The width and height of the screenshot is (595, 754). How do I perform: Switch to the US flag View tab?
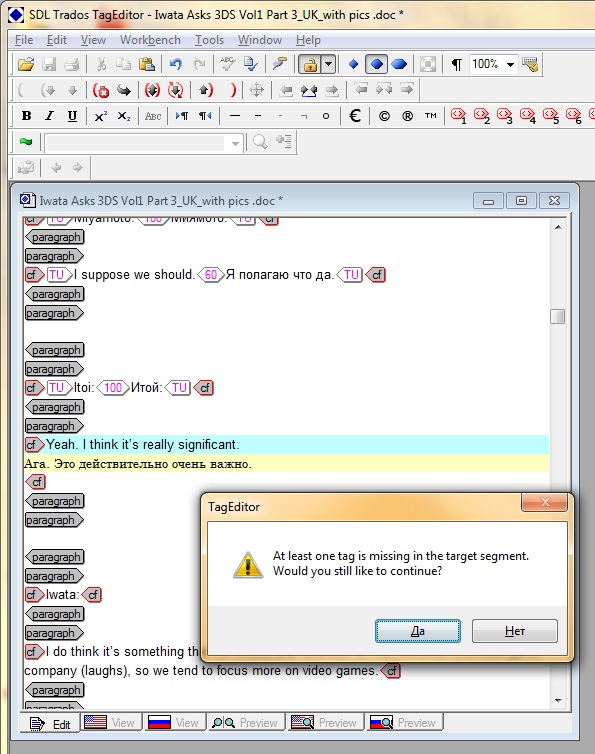tap(112, 723)
